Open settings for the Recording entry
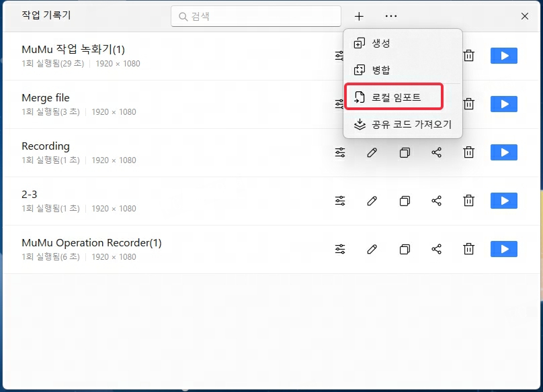The width and height of the screenshot is (543, 392). [x=340, y=152]
